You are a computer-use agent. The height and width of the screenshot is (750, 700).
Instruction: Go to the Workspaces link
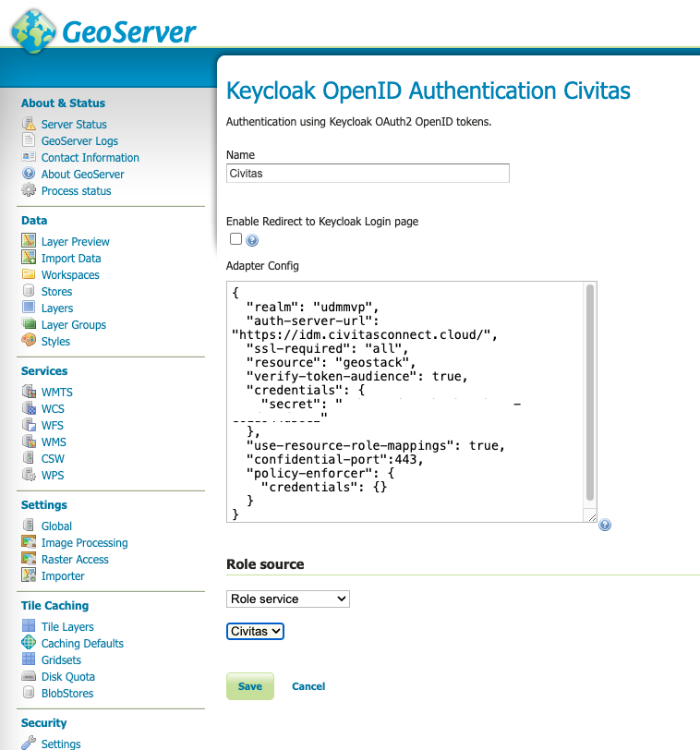(70, 275)
